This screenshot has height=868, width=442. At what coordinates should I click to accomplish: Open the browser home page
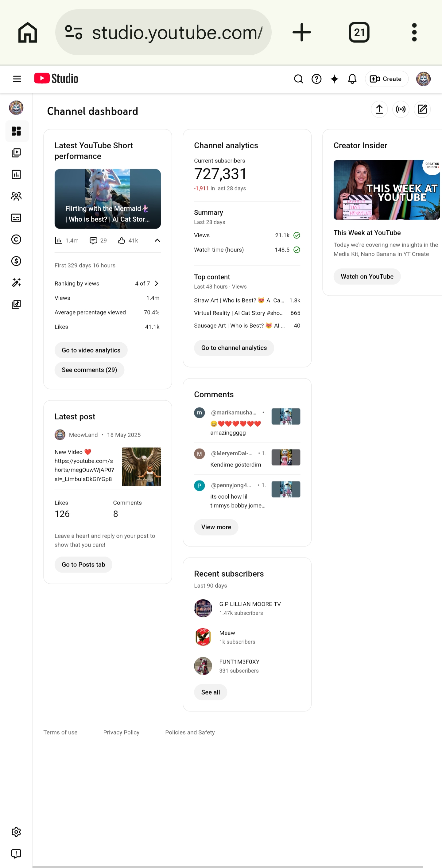click(28, 32)
